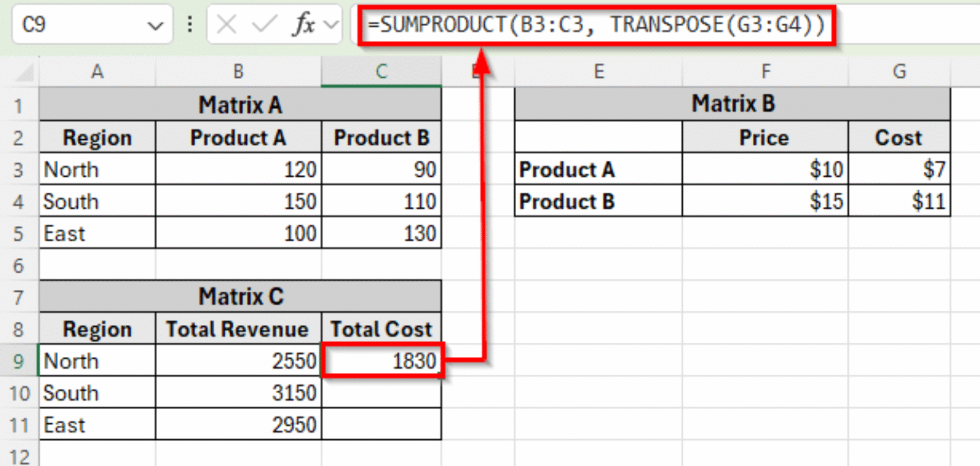980x466 pixels.
Task: Click the Name Box showing C9
Action: pos(92,25)
